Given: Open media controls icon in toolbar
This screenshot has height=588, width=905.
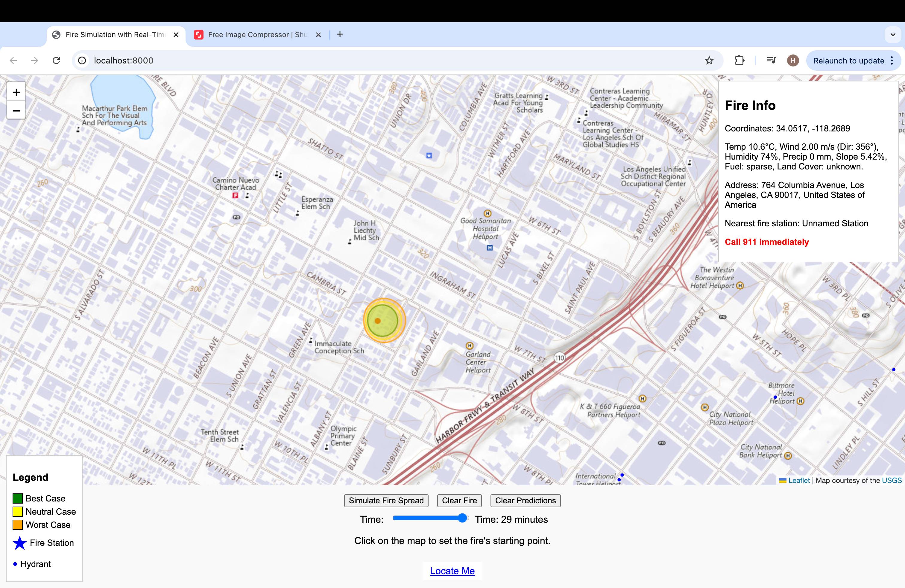Looking at the screenshot, I should coord(771,60).
